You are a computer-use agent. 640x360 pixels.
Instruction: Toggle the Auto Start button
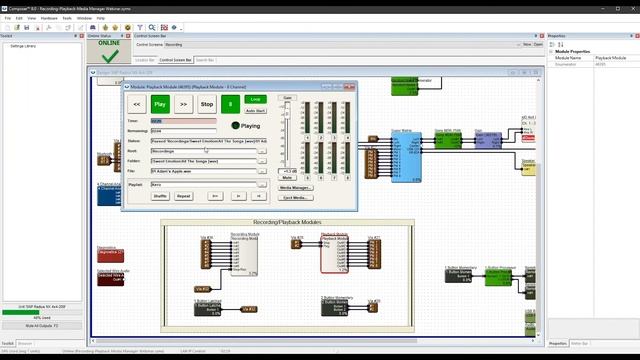pos(256,111)
